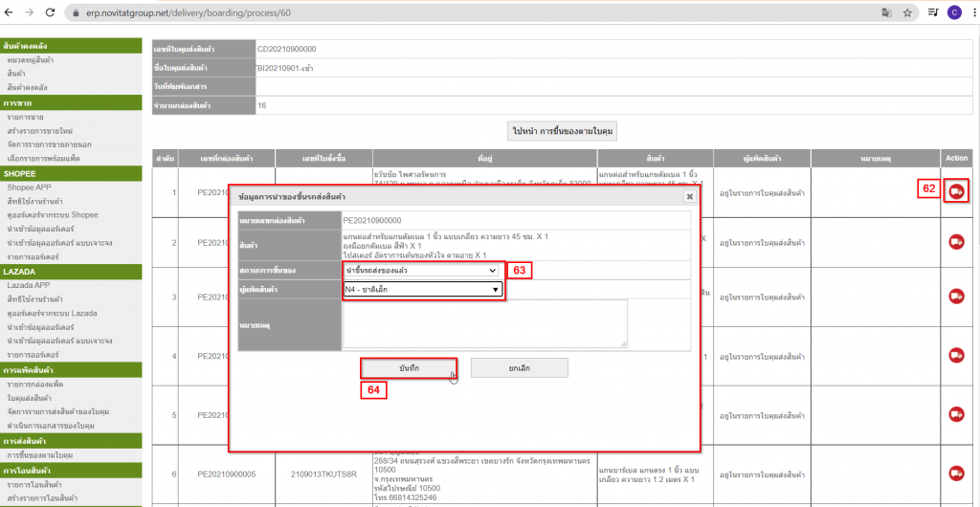
Task: Expand the N4 packer dropdown
Action: (x=422, y=289)
